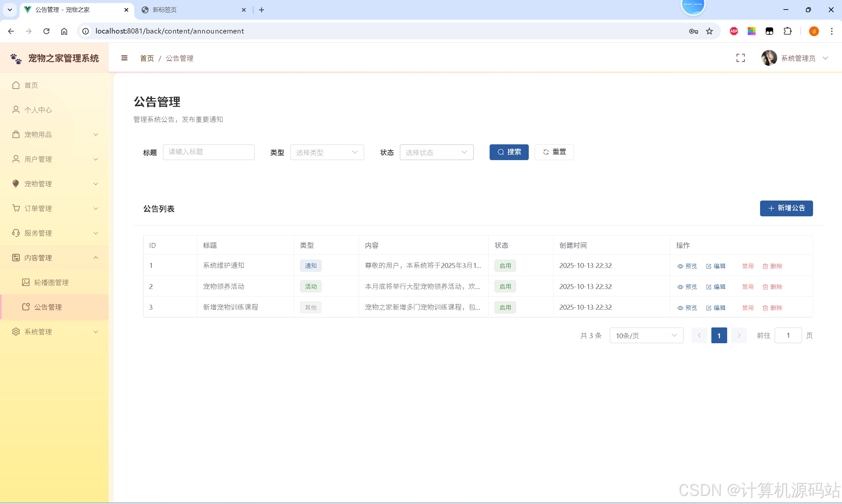Close the 公告管理 - 宠物之家 browser tab
This screenshot has height=504, width=842.
[126, 10]
